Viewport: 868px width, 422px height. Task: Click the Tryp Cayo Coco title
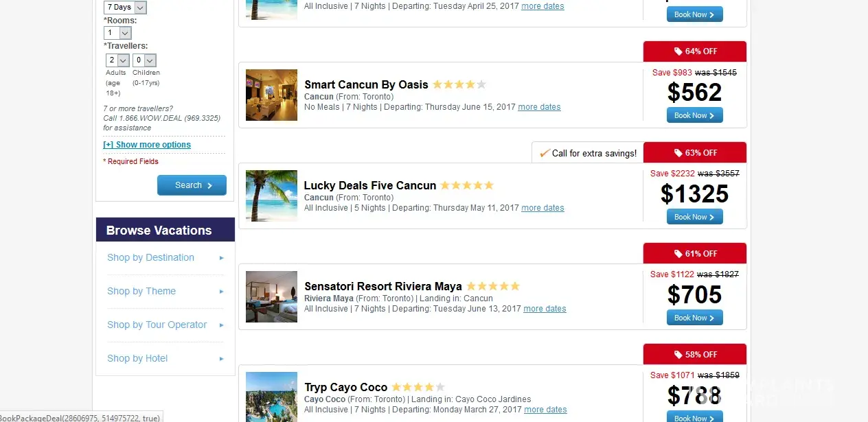tap(346, 388)
